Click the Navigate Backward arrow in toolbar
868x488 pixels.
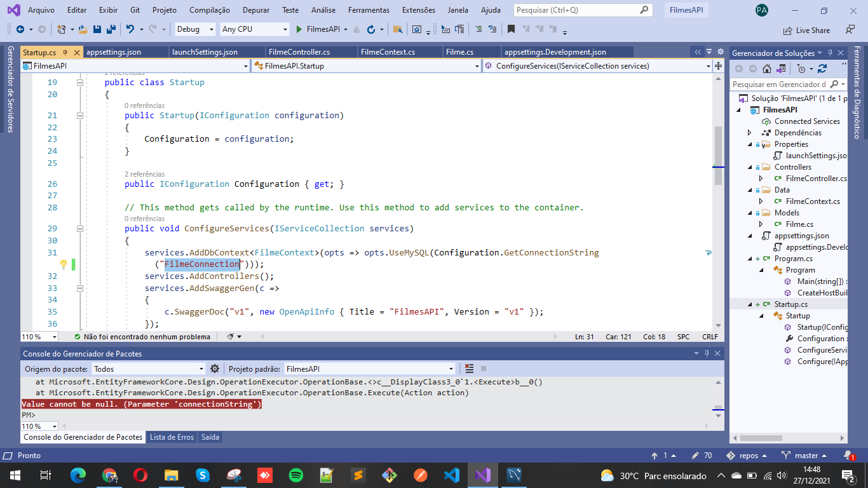coord(20,29)
